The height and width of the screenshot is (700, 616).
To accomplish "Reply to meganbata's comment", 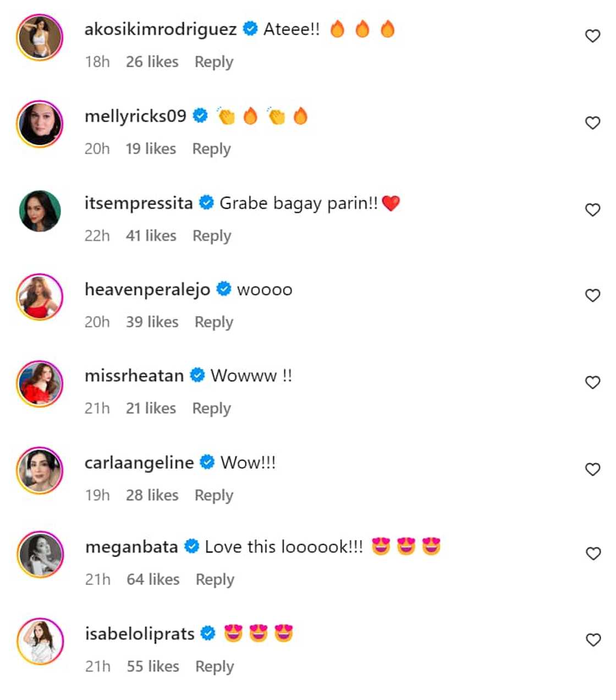I will pos(215,580).
